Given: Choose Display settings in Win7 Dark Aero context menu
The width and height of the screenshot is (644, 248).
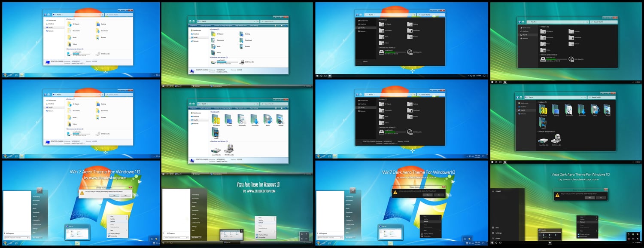Looking at the screenshot, I should pyautogui.click(x=431, y=234).
